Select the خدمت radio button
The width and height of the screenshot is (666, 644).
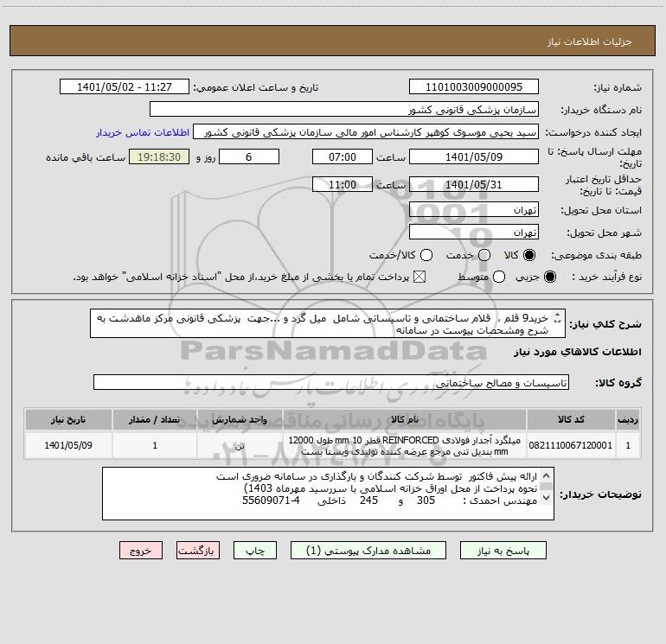[484, 255]
